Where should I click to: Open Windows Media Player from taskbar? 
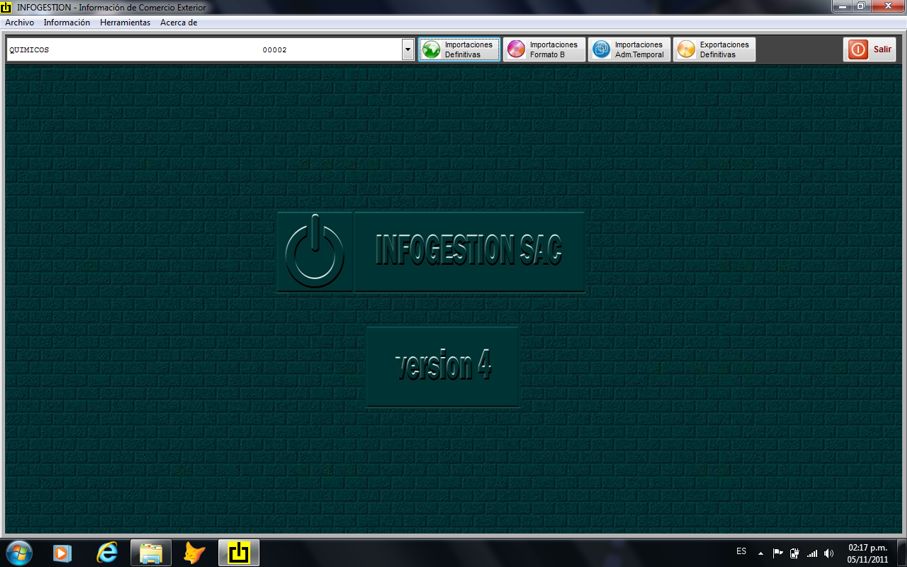pos(62,552)
